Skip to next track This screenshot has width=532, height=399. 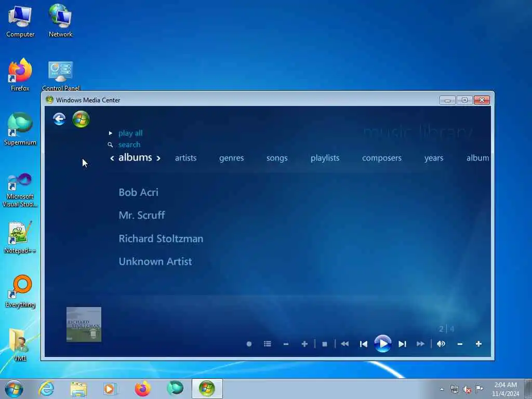click(x=402, y=344)
